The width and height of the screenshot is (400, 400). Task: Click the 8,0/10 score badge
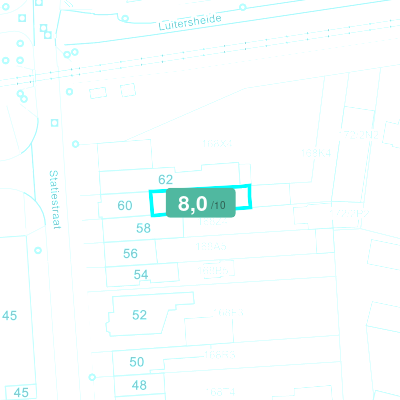point(201,203)
